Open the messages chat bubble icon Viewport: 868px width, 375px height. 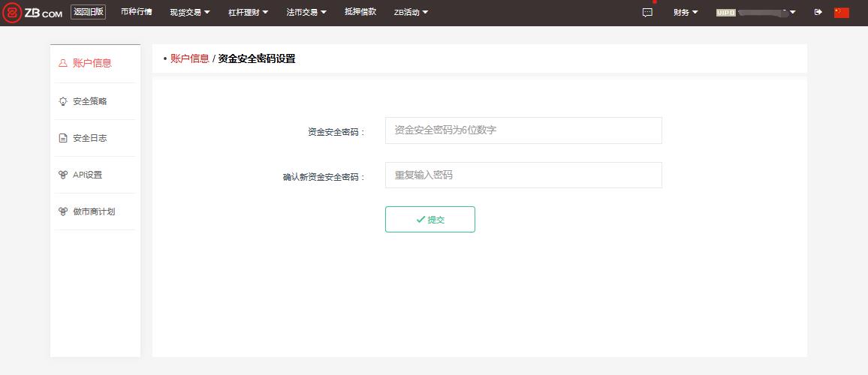(x=647, y=12)
